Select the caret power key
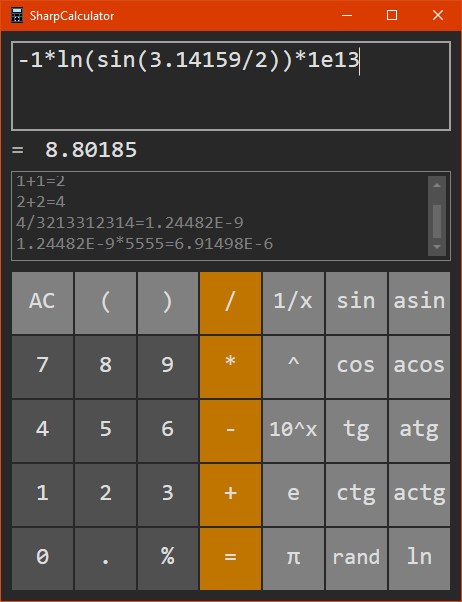 point(293,367)
